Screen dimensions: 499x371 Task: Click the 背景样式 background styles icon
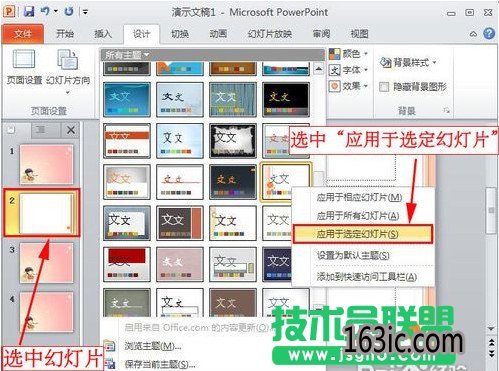click(386, 62)
